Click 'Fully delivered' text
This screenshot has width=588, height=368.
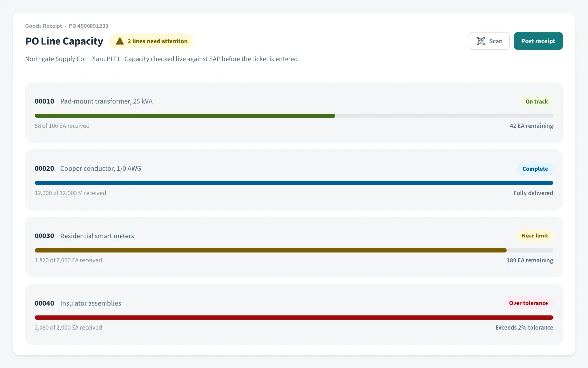pyautogui.click(x=533, y=193)
